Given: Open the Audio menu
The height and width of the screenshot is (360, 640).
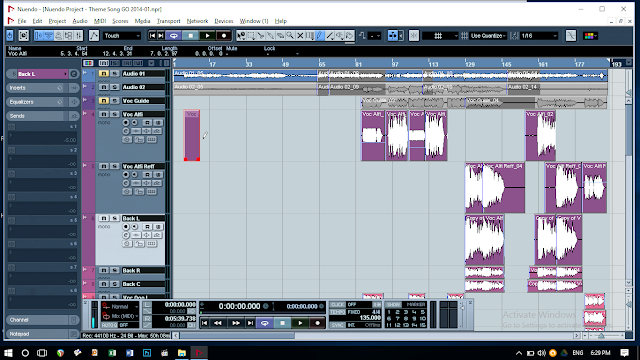Looking at the screenshot, I should pos(80,21).
